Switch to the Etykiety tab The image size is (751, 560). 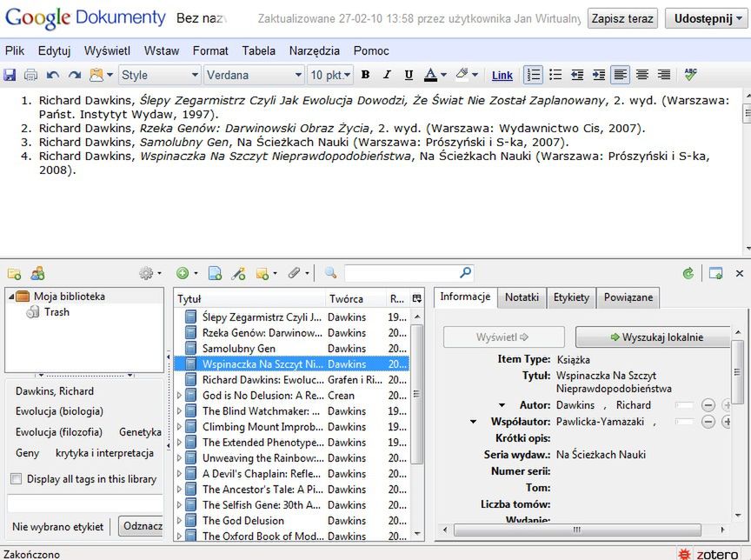point(571,297)
